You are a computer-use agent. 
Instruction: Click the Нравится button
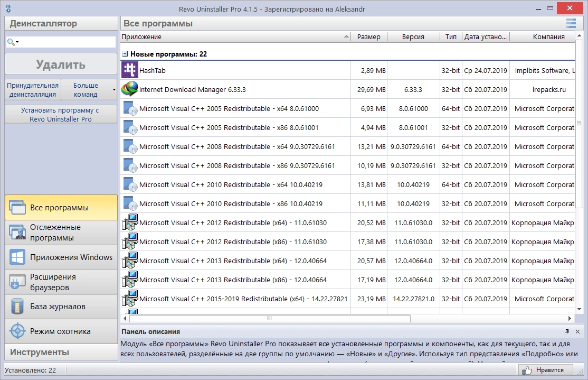pyautogui.click(x=546, y=370)
